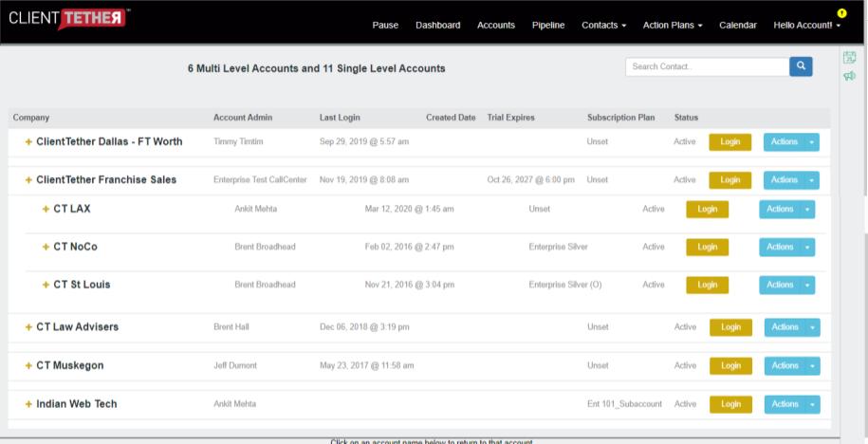The image size is (868, 444).
Task: Click the yellow notification badge
Action: point(842,12)
